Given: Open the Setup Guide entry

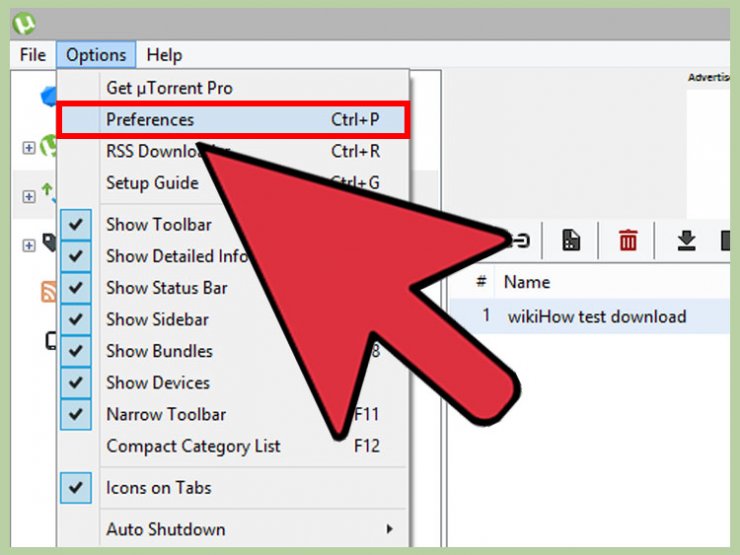Looking at the screenshot, I should pos(233,183).
